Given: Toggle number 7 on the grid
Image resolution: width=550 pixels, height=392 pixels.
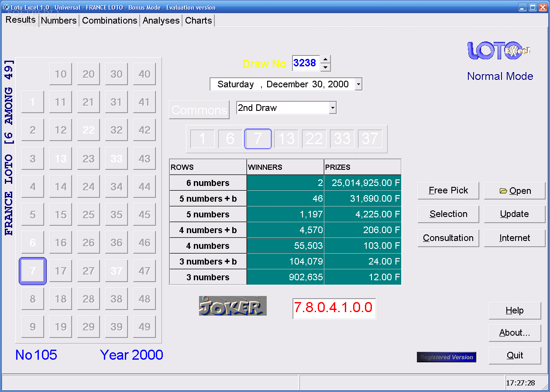Looking at the screenshot, I should (x=33, y=271).
